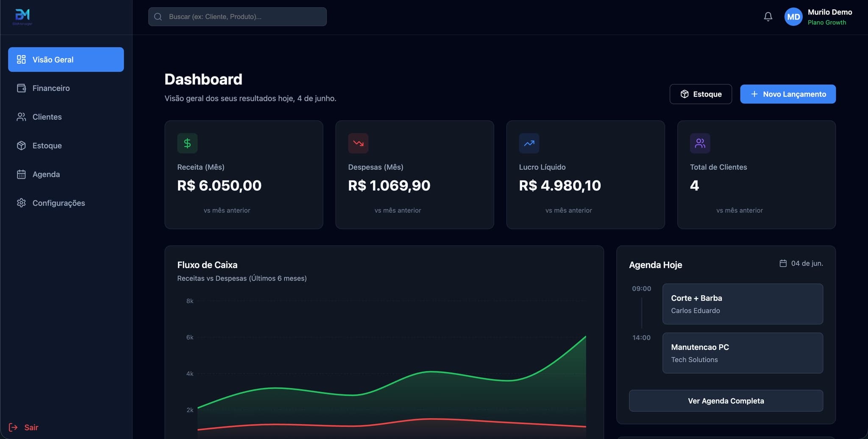
Task: Click the Fluxo de Caixa chart title
Action: pos(207,265)
